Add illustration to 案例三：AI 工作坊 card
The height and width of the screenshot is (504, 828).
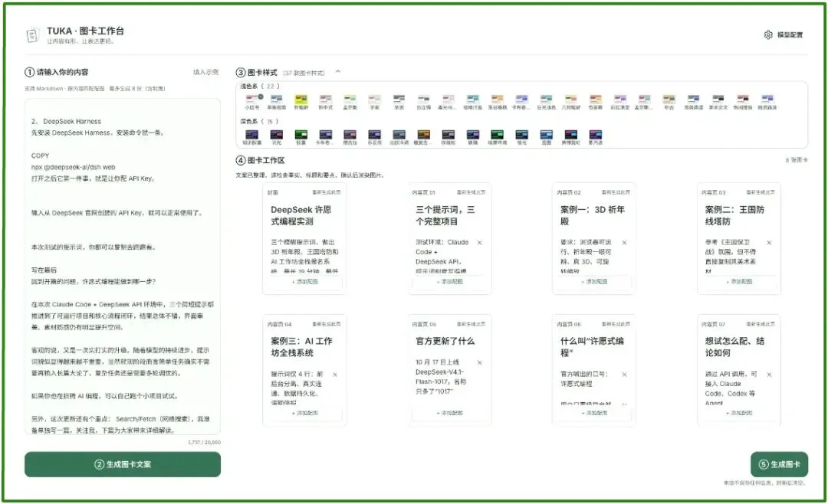click(x=304, y=413)
